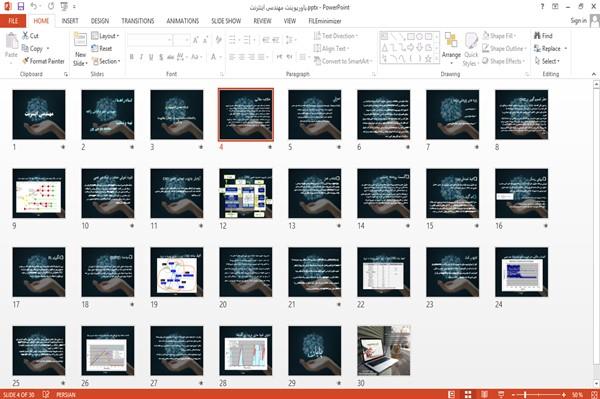This screenshot has width=600, height=399.
Task: Toggle Bold formatting
Action: [132, 57]
